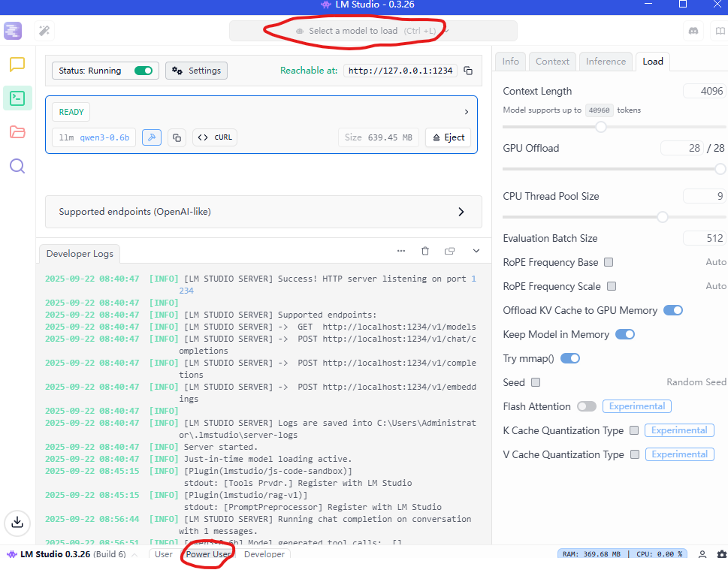This screenshot has width=728, height=570.
Task: Switch to the Inference tab
Action: pos(606,62)
